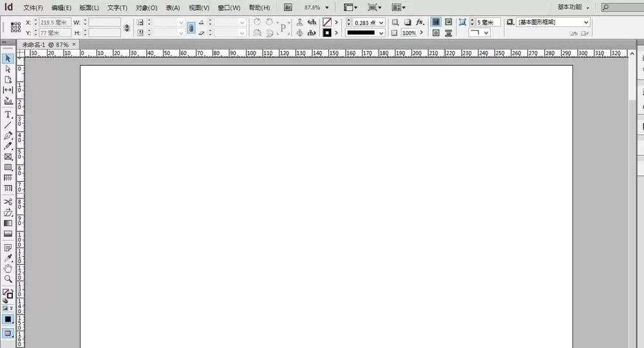Open the 版面(L) menu
644x348 pixels.
[x=89, y=8]
